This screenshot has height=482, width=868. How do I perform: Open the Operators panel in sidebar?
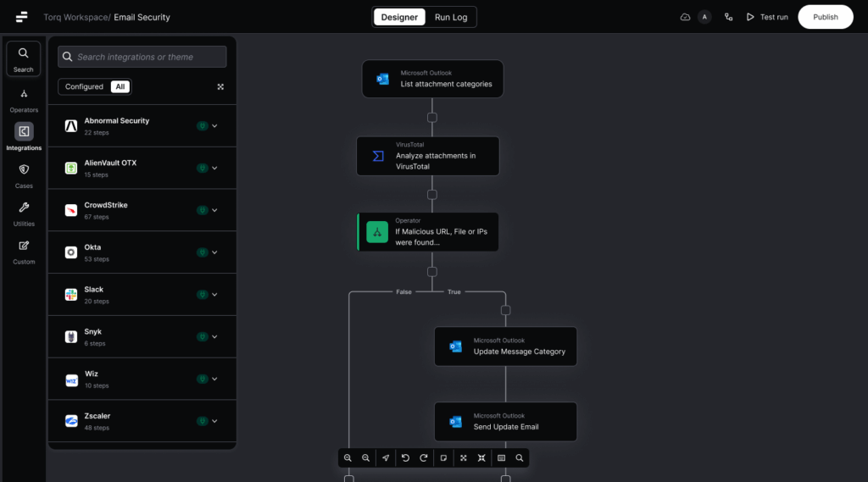(x=24, y=98)
